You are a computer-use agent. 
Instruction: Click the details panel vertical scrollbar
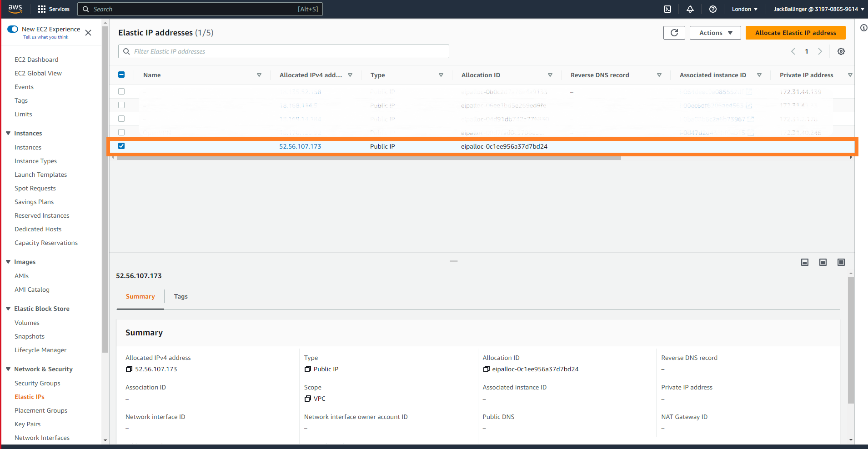click(x=851, y=340)
